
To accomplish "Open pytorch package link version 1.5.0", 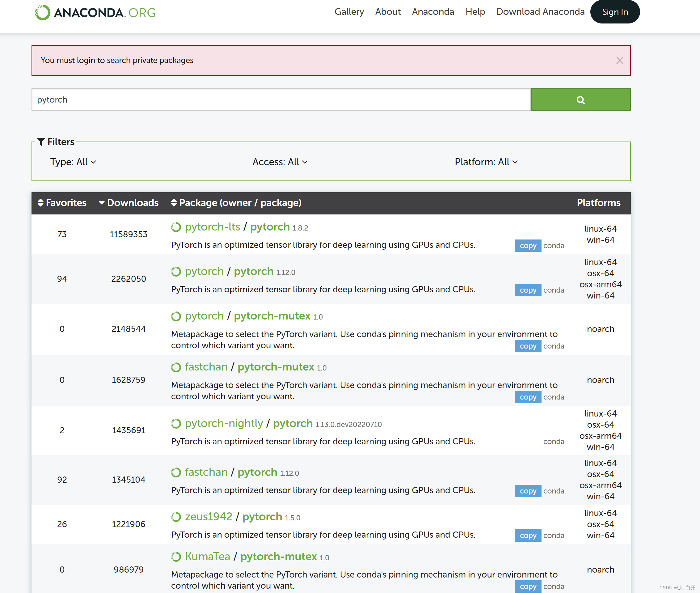I will click(263, 517).
